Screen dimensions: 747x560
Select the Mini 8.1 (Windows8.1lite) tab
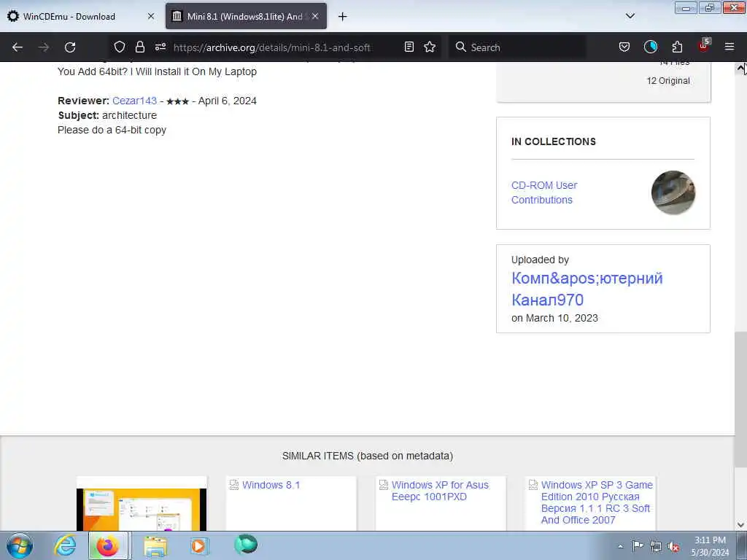247,16
